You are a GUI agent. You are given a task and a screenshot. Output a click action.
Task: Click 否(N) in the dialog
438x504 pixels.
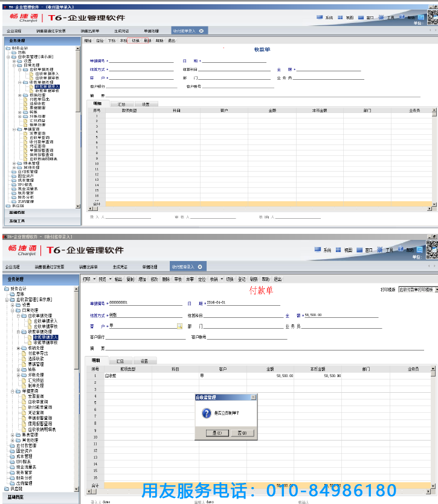coord(242,433)
